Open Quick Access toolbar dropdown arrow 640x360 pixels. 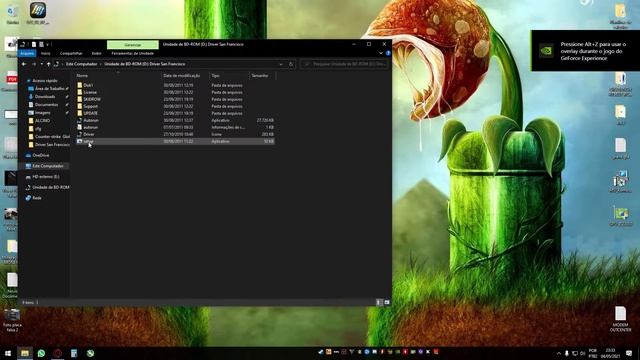48,44
